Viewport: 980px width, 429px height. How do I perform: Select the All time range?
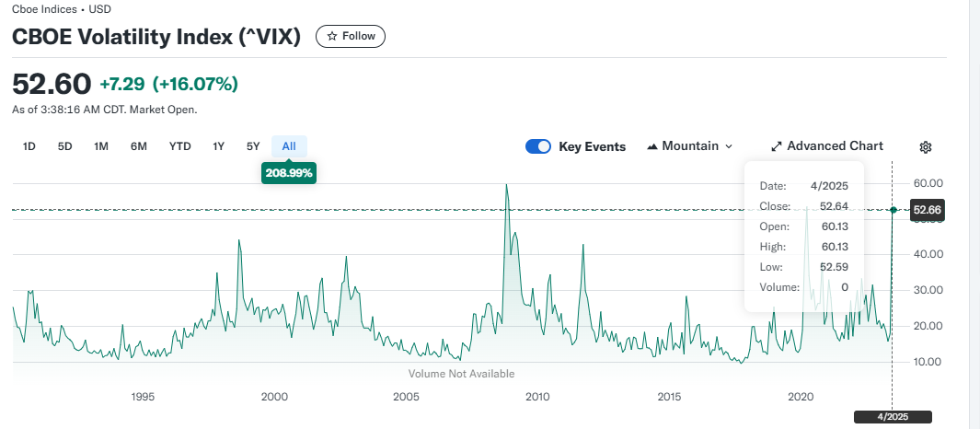(289, 146)
